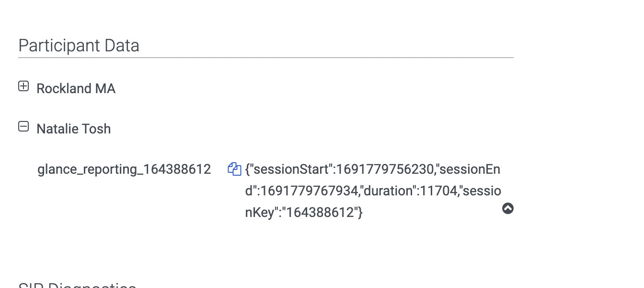Select the Rockland MA participant name
The height and width of the screenshot is (288, 644).
click(x=76, y=89)
